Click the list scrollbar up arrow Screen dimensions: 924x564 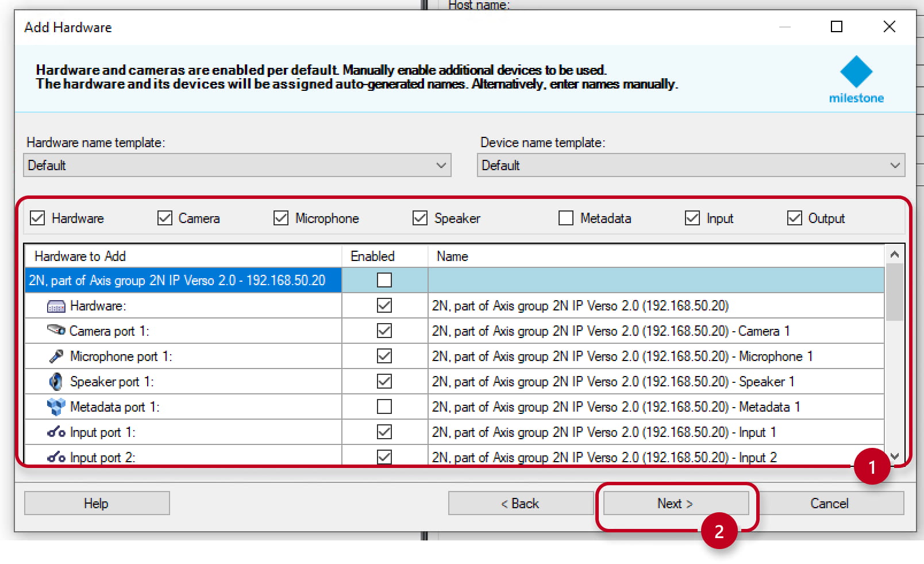point(894,254)
